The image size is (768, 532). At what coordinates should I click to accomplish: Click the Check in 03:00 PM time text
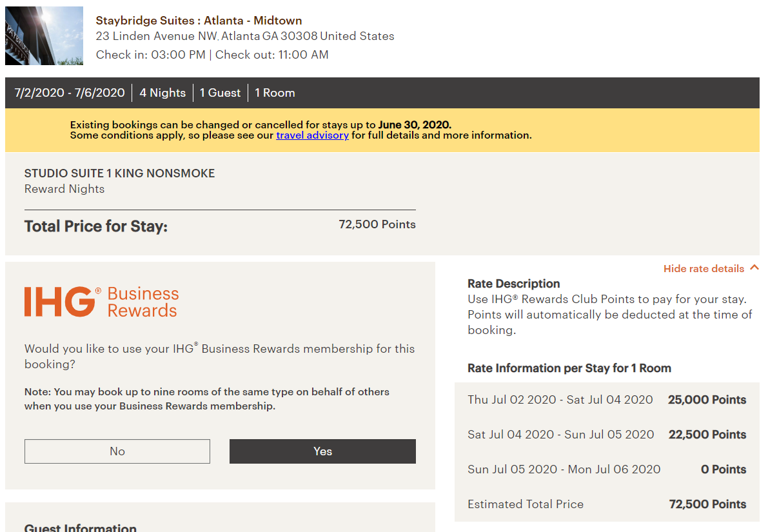[x=151, y=55]
